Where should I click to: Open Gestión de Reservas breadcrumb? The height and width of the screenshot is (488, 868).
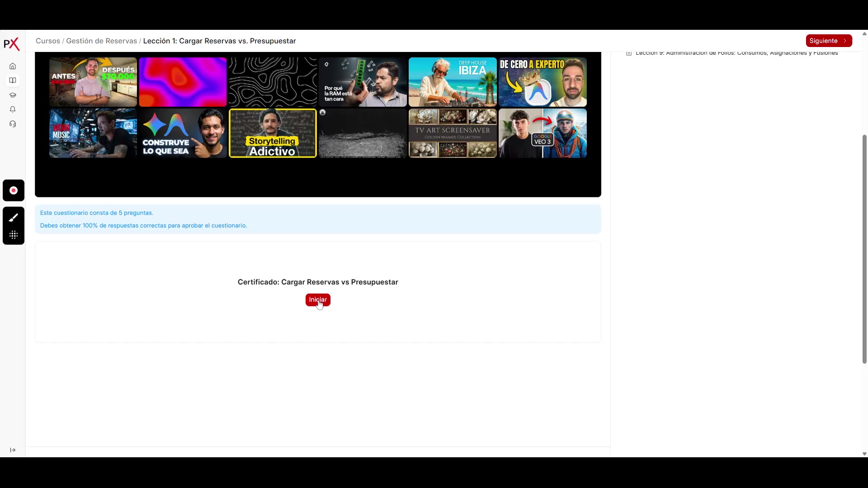pyautogui.click(x=101, y=41)
